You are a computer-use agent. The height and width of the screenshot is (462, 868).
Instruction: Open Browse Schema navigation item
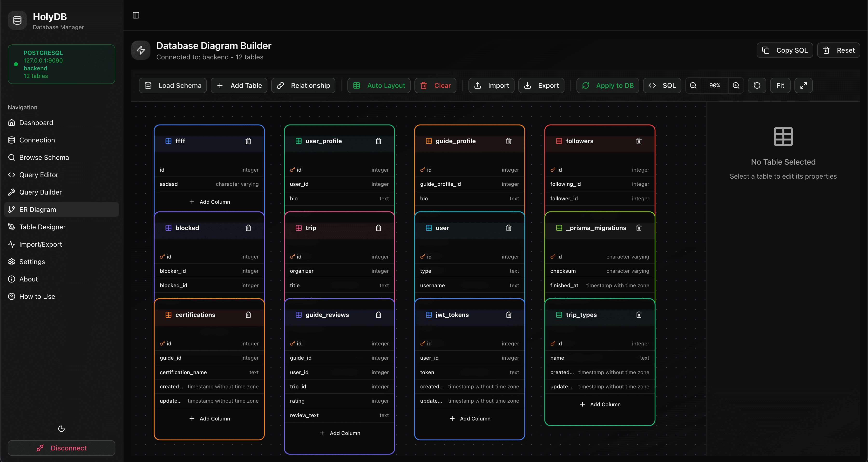44,157
